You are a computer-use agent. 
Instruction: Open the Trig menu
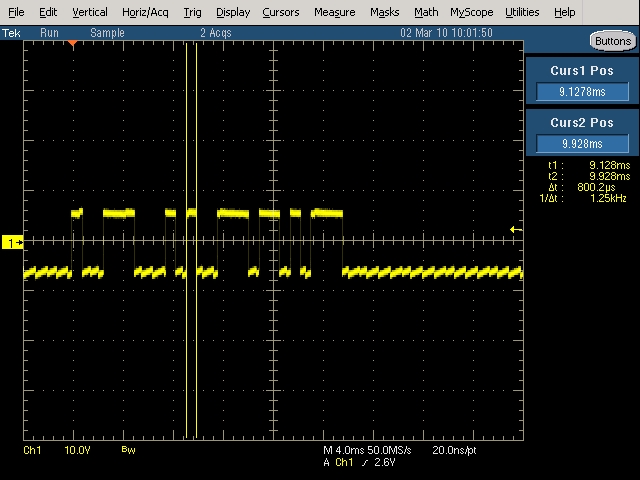[x=192, y=12]
